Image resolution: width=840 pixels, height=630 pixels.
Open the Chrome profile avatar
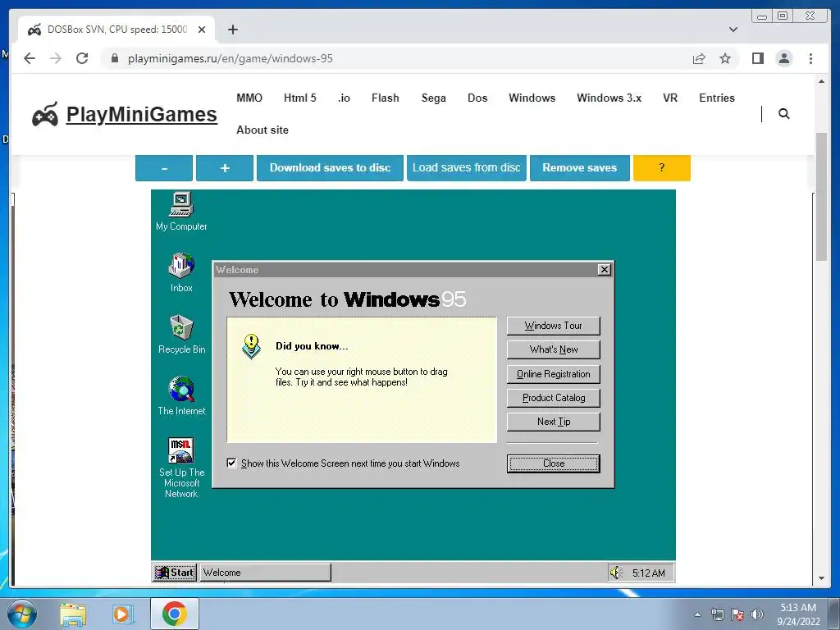783,58
